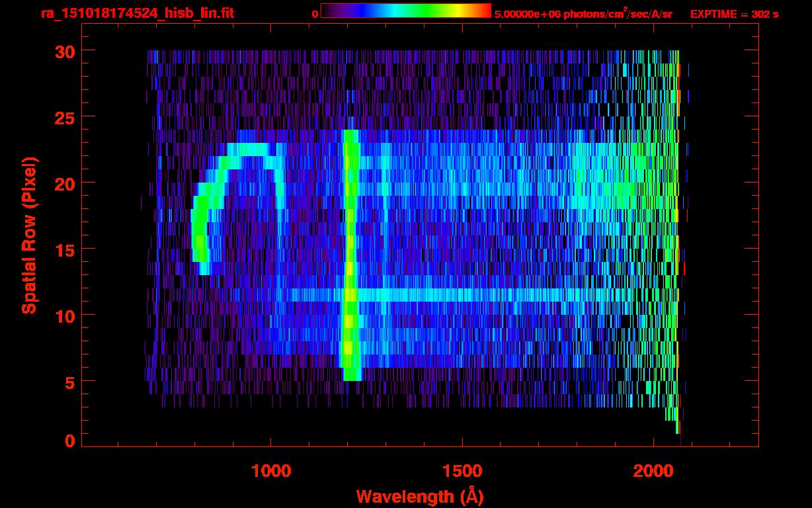
Task: Click the EXPTIME = 302 s label
Action: point(734,14)
